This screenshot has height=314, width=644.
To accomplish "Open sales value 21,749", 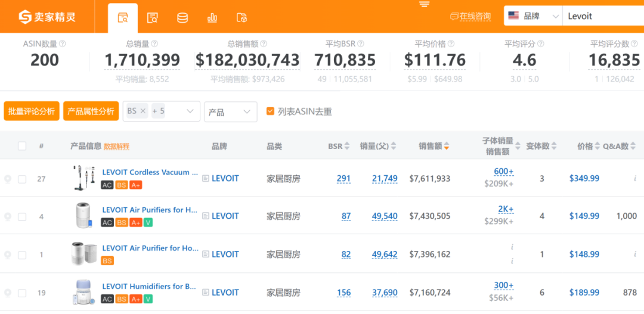I will pos(385,179).
